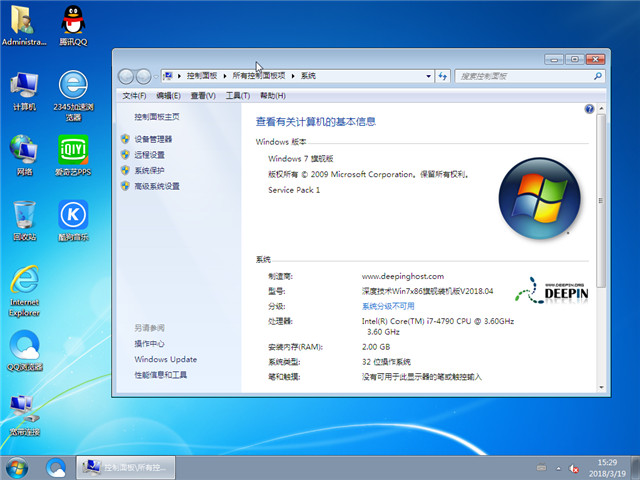The height and width of the screenshot is (480, 640).
Task: Click the 2.00 GB RAM value
Action: coord(376,347)
